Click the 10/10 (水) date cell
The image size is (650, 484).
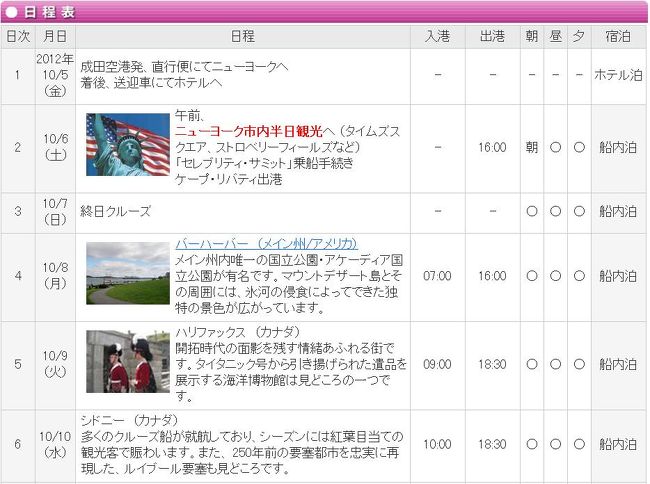(56, 445)
